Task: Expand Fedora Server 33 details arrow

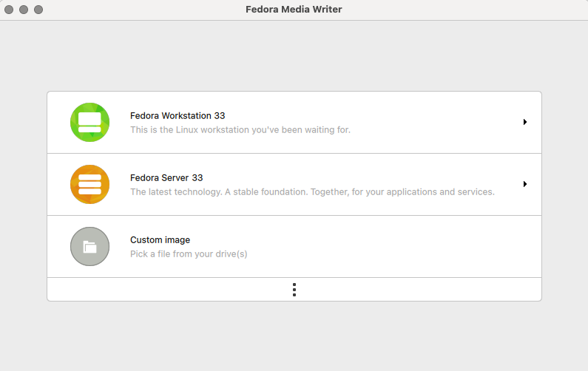Action: pos(524,184)
